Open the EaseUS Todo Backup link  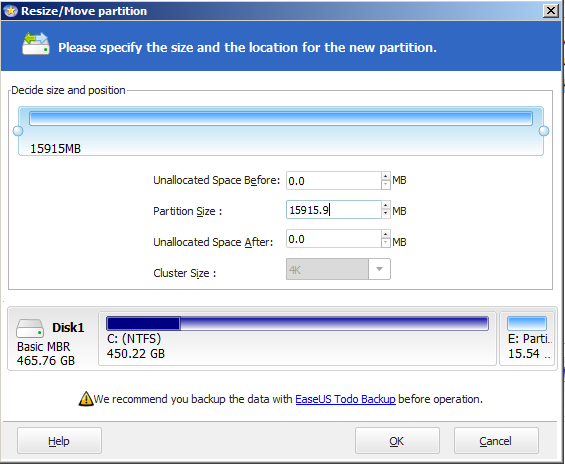click(x=345, y=399)
